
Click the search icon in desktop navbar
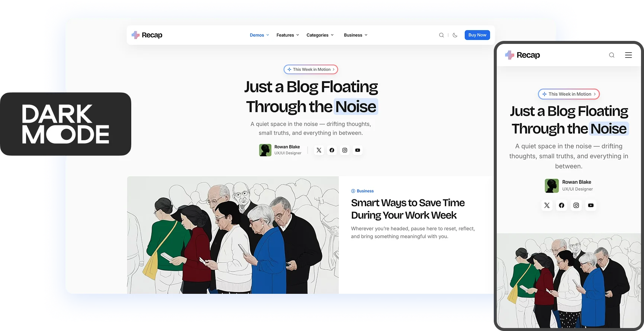[441, 35]
